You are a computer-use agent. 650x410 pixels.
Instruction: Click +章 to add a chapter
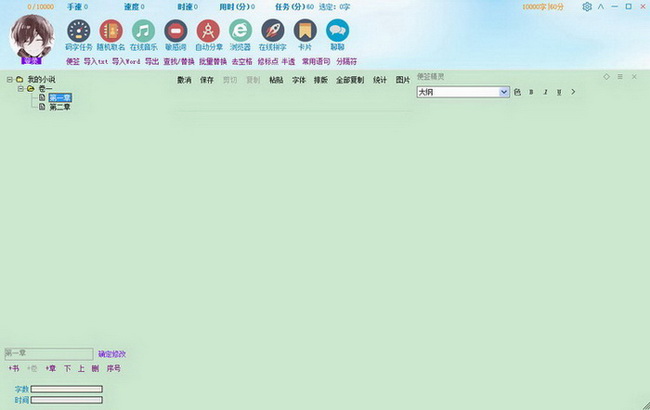click(x=51, y=368)
